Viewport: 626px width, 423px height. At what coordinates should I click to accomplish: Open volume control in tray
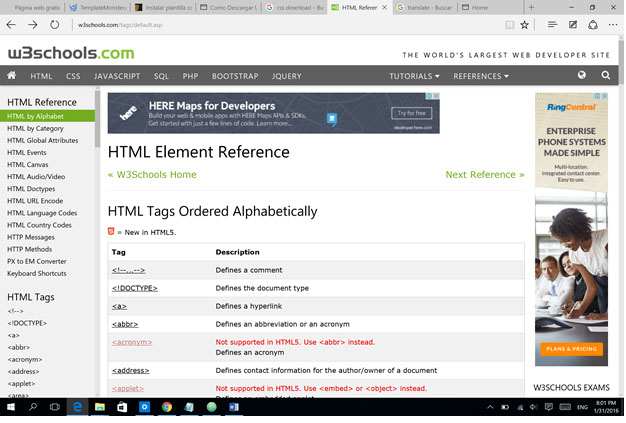tap(534, 407)
